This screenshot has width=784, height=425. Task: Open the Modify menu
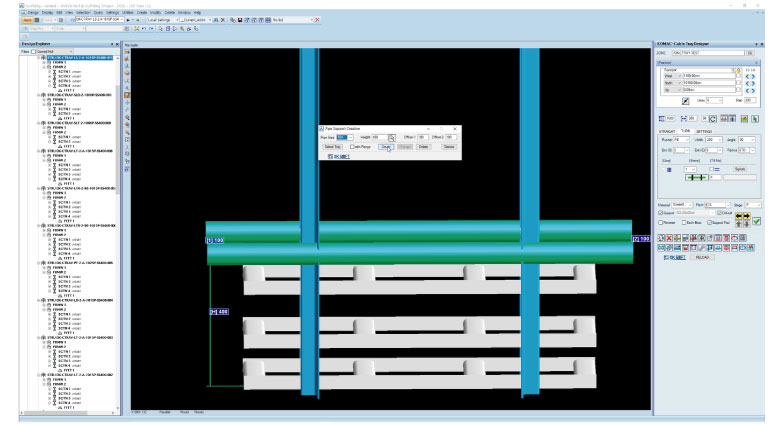[x=156, y=12]
